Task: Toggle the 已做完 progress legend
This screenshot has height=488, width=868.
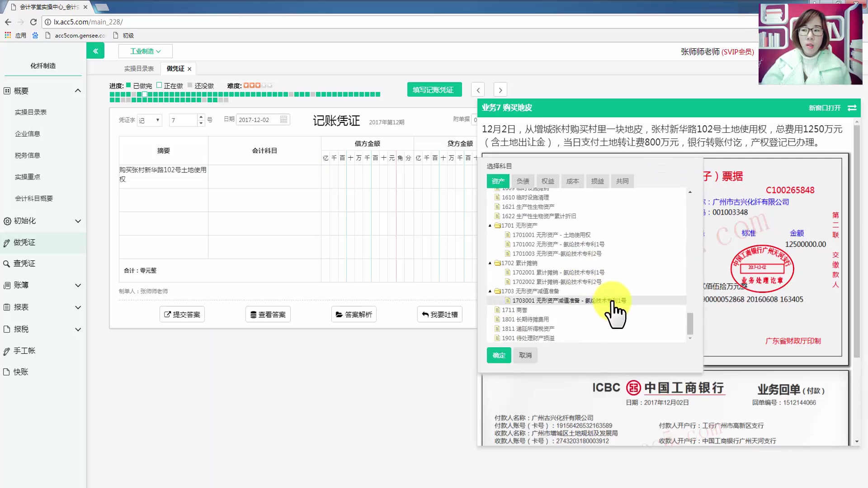Action: coord(128,84)
